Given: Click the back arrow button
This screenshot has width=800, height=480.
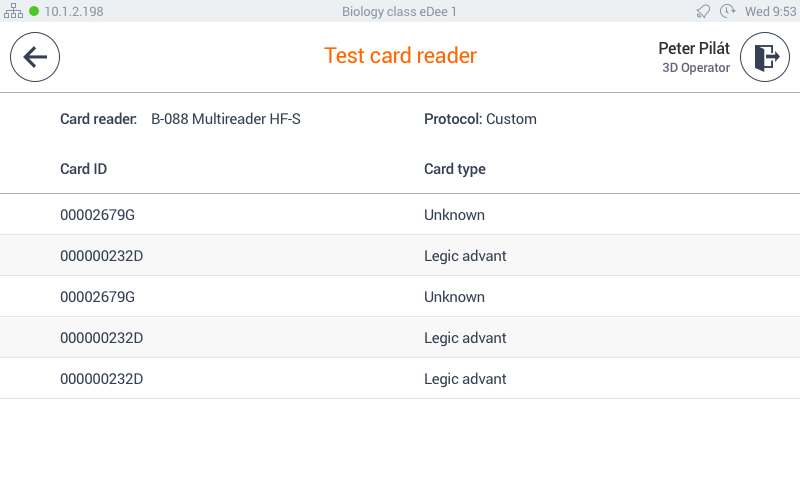Looking at the screenshot, I should (x=35, y=57).
